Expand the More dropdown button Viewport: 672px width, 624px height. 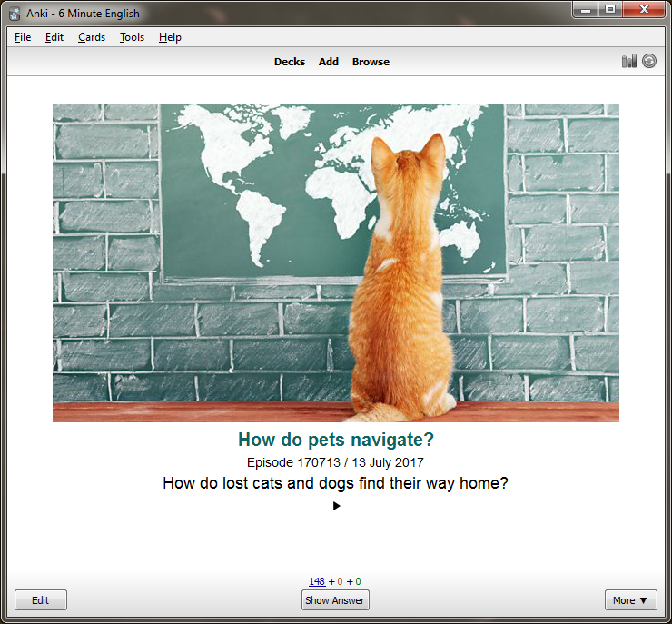[x=630, y=600]
